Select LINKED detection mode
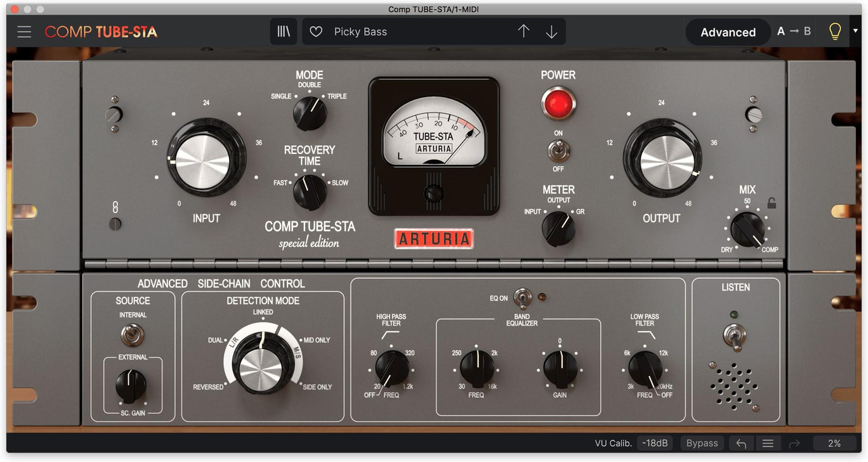Viewport: 868px width, 462px height. [x=263, y=312]
